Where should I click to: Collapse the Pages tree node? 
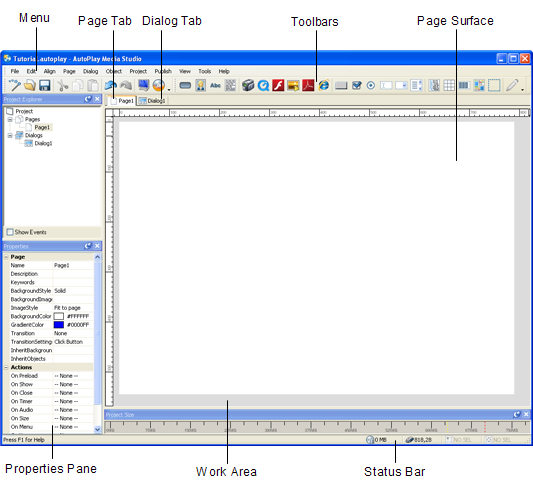[x=10, y=119]
